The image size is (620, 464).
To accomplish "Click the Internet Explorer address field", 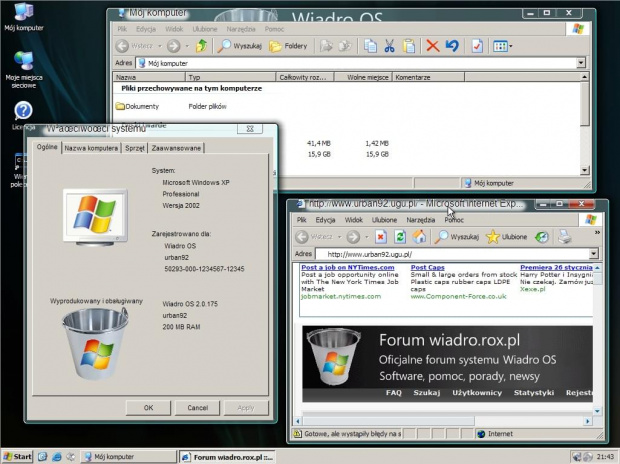I will click(452, 254).
